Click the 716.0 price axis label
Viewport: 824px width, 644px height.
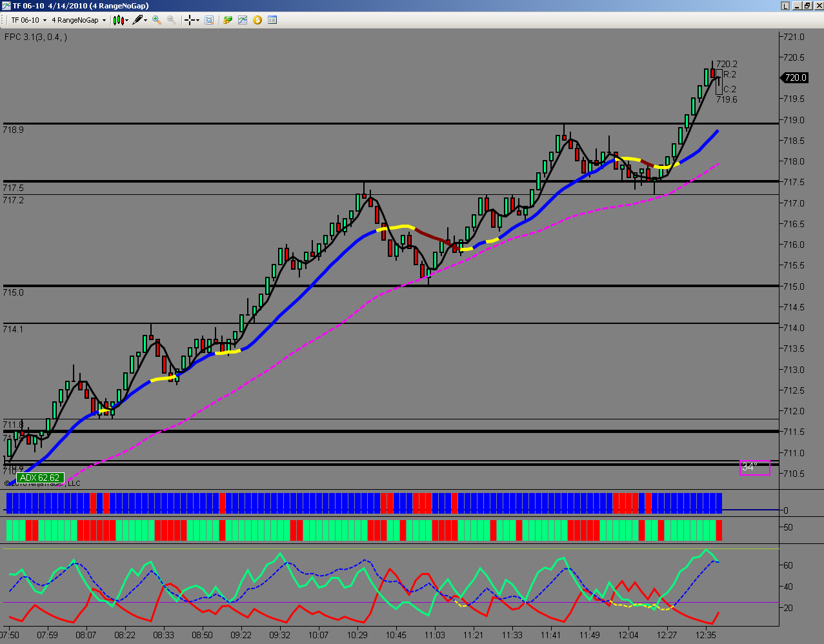coord(794,245)
